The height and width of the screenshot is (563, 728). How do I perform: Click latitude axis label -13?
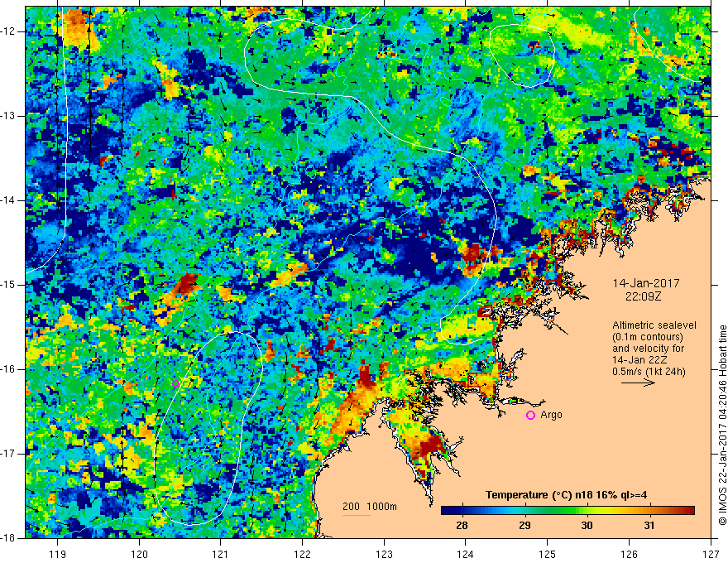click(8, 116)
